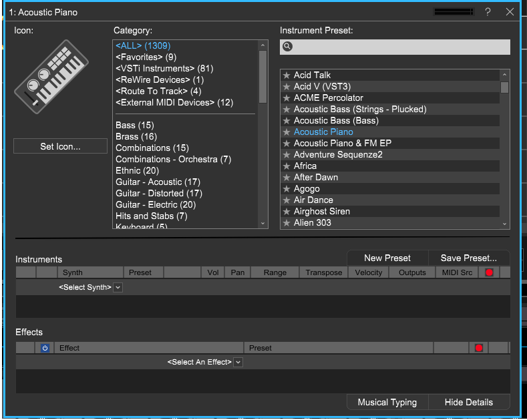Focus the Instrument Preset search field
Image resolution: width=527 pixels, height=420 pixels.
click(395, 47)
